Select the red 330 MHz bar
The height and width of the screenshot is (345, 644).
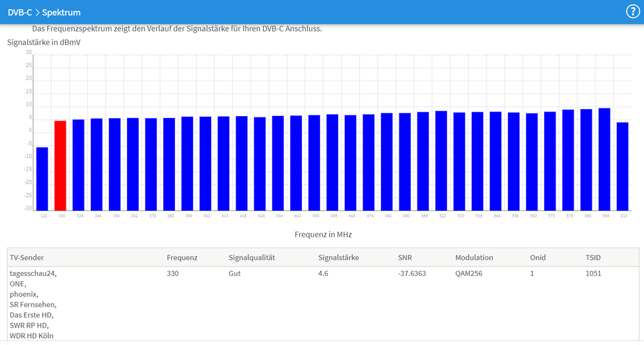[x=61, y=166]
